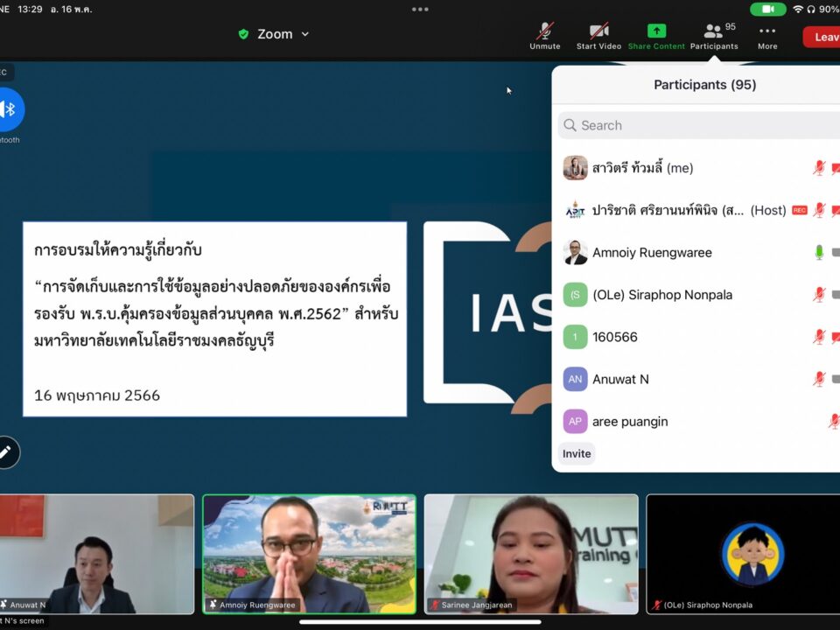Tap the muted mic icon on Sarinee Jangjarean tile

coord(435,605)
